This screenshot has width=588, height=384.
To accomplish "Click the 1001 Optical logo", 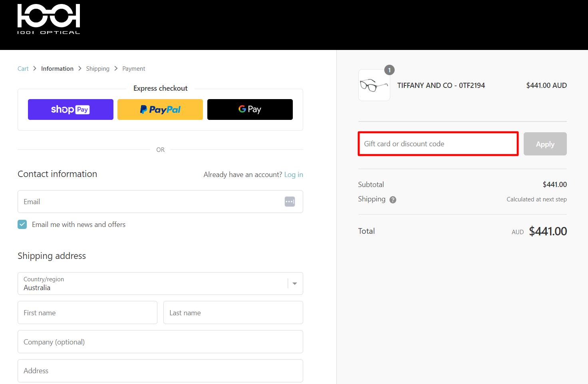I will 49,19.
